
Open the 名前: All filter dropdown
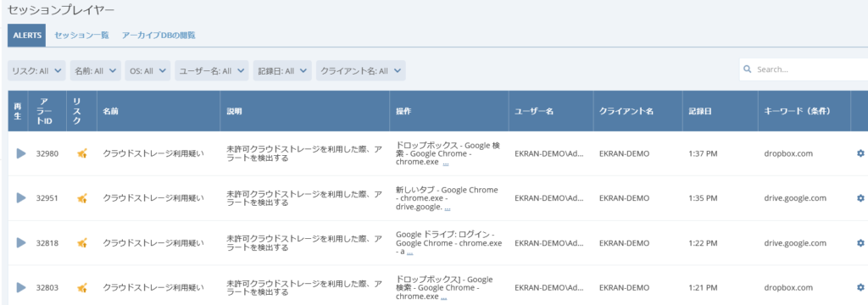pyautogui.click(x=95, y=70)
